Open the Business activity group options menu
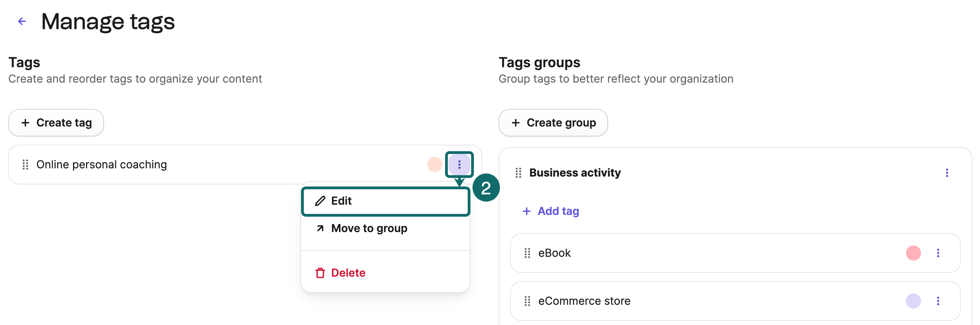Viewport: 980px width, 325px height. click(x=946, y=173)
